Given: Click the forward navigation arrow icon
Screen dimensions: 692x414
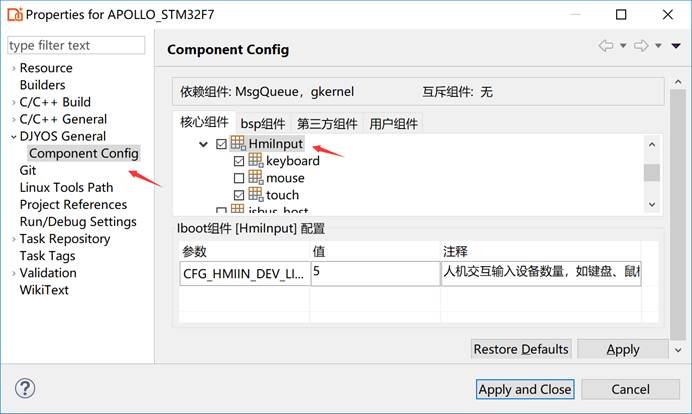Looking at the screenshot, I should coord(642,46).
